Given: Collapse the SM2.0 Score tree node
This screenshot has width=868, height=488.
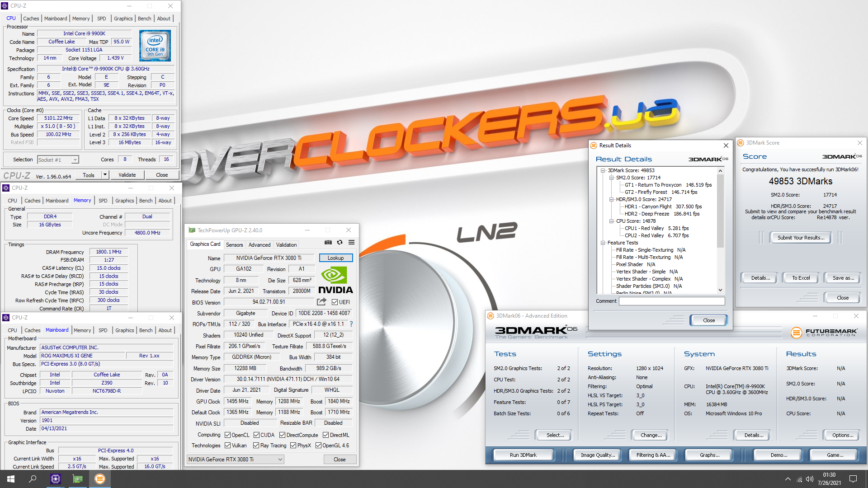Looking at the screenshot, I should (x=611, y=178).
